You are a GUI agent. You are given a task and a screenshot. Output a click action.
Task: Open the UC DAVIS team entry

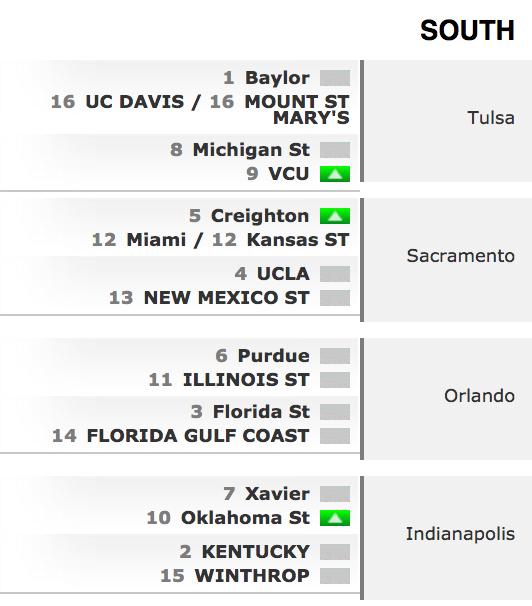[x=134, y=102]
